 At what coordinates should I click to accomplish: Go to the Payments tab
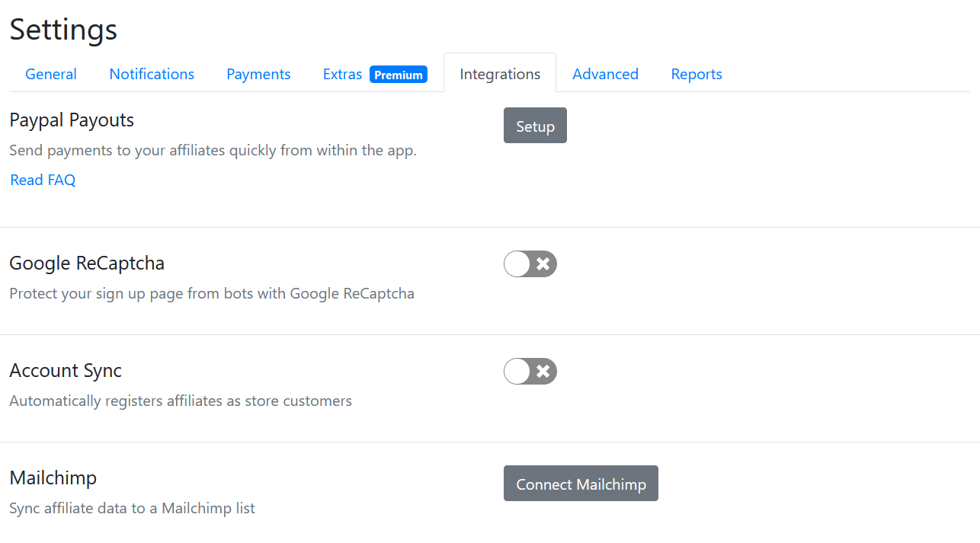tap(258, 74)
